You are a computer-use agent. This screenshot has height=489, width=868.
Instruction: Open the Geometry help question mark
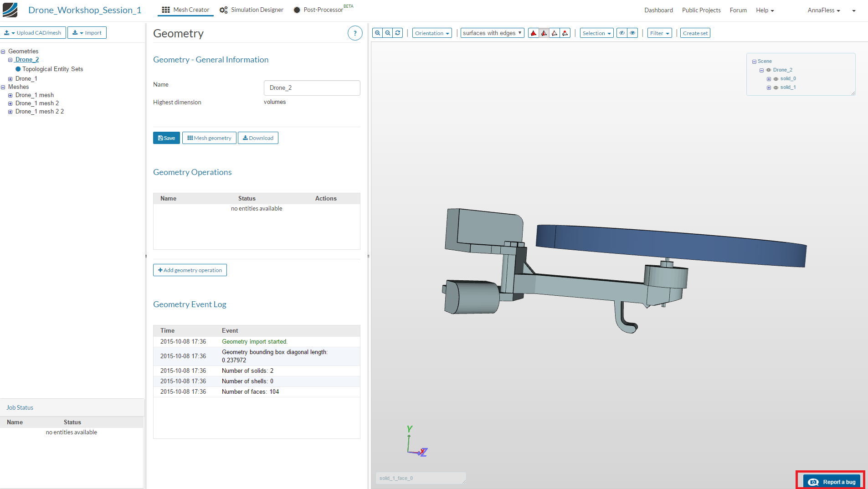click(354, 33)
